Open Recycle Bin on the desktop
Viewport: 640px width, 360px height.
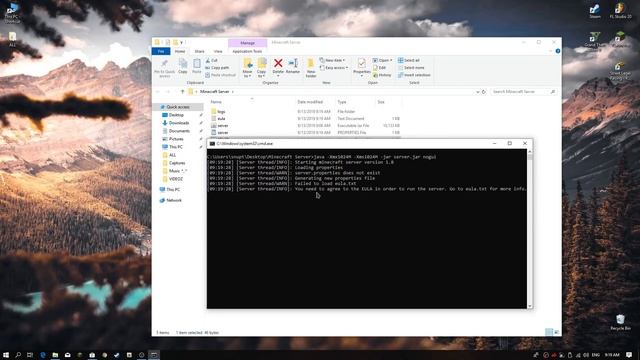point(620,322)
